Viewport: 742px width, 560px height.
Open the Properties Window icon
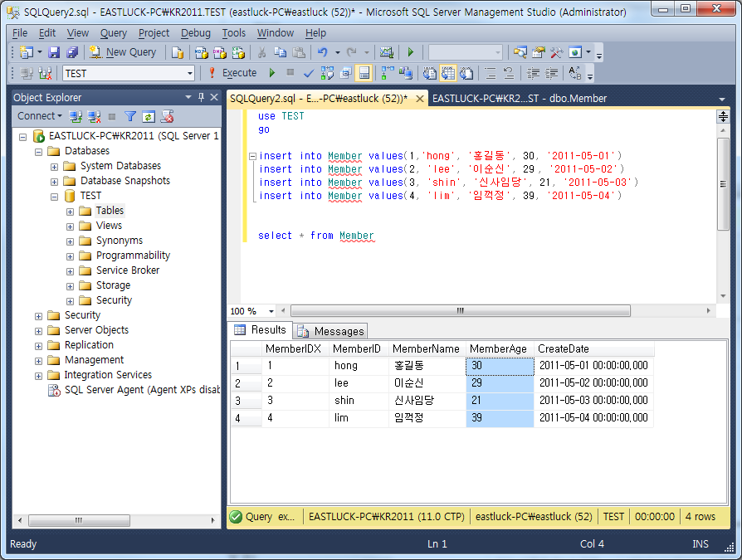[x=539, y=52]
